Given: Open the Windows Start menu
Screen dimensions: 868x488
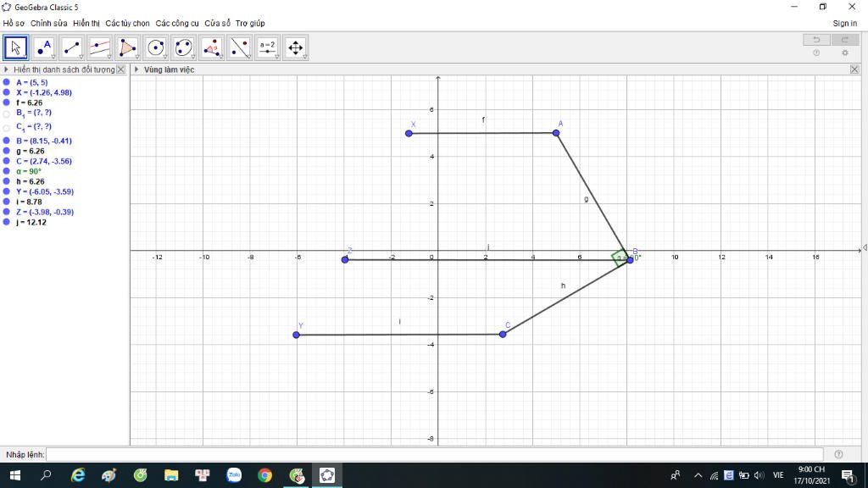Looking at the screenshot, I should click(x=15, y=475).
